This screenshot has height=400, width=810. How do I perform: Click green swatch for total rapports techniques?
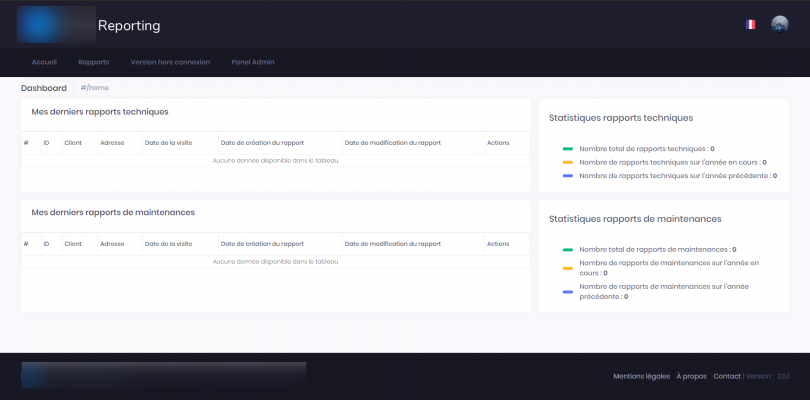567,148
